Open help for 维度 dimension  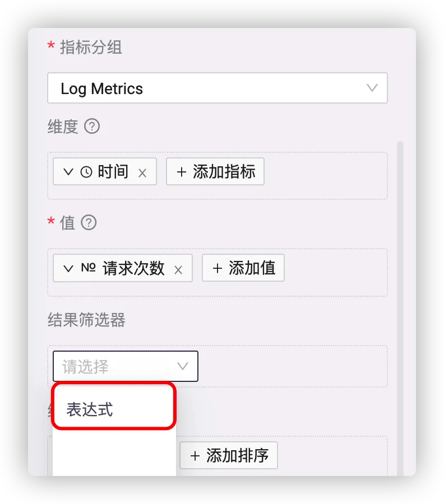pos(92,126)
